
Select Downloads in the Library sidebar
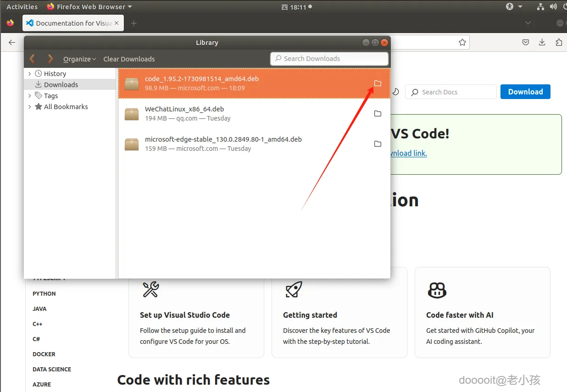(x=61, y=85)
